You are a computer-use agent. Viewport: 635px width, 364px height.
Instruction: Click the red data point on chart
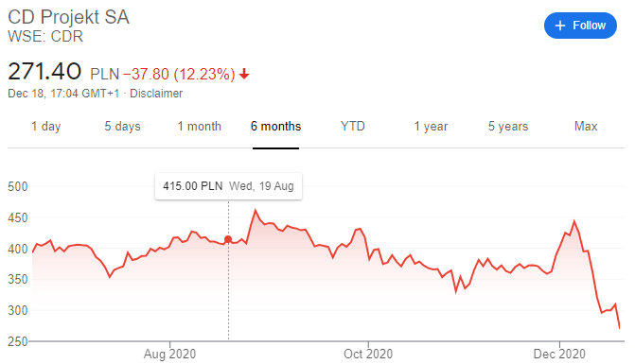[x=228, y=239]
